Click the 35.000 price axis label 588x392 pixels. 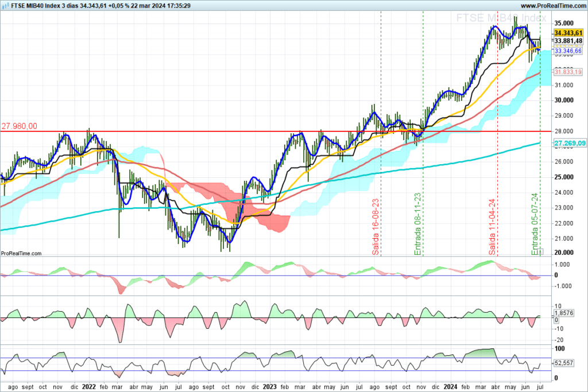[564, 23]
